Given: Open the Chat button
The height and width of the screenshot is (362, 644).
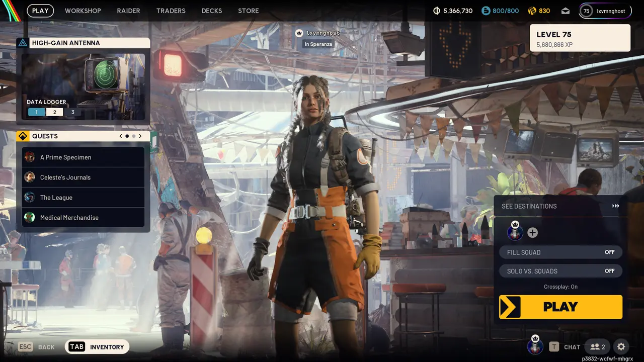Looking at the screenshot, I should coord(565,347).
